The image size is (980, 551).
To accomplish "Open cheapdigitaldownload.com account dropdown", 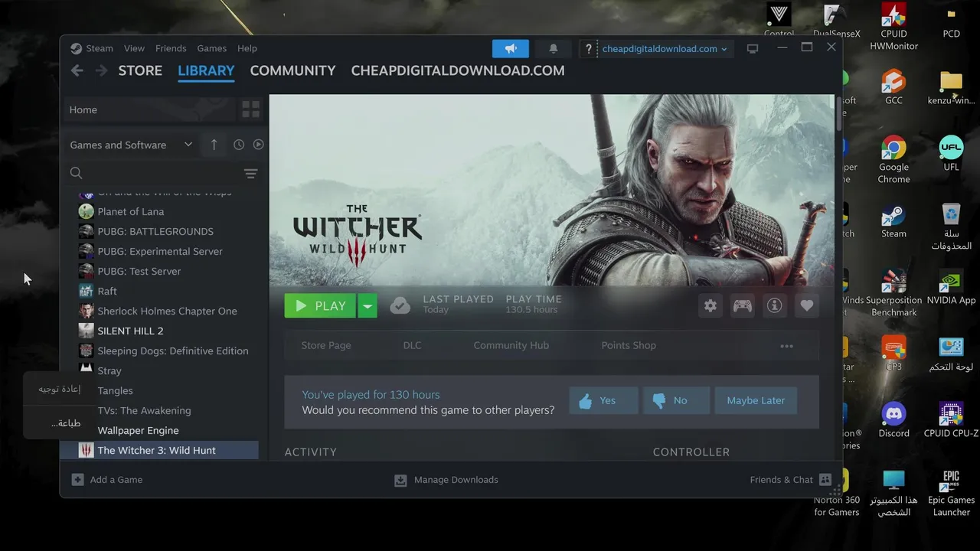I will click(x=665, y=49).
